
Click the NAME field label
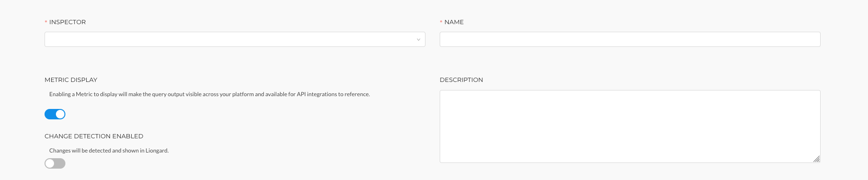tap(454, 22)
